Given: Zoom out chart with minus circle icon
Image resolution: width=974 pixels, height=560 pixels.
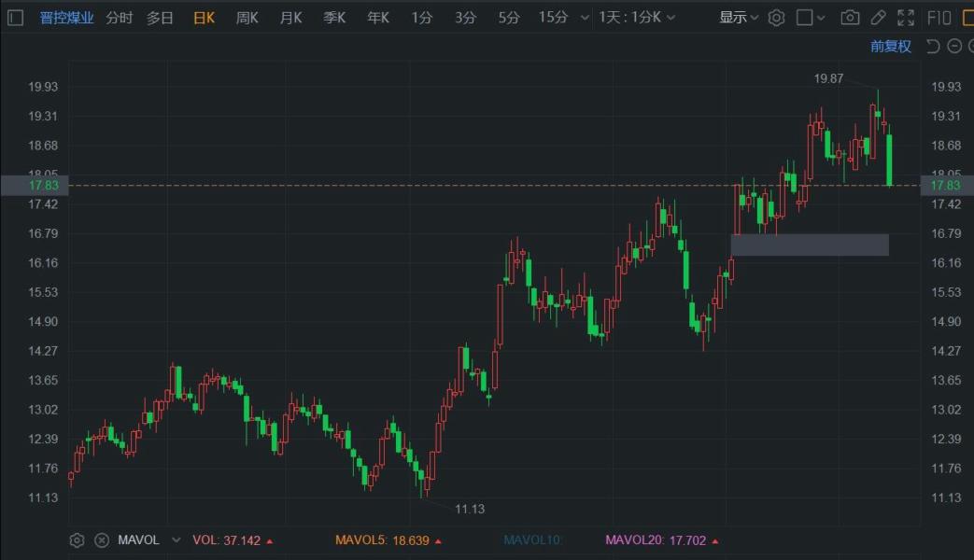Looking at the screenshot, I should click(x=953, y=47).
